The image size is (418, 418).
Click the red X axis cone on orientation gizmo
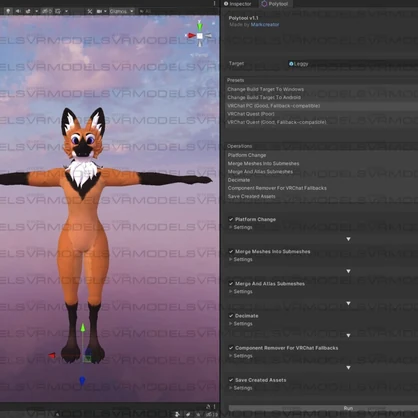click(x=191, y=36)
